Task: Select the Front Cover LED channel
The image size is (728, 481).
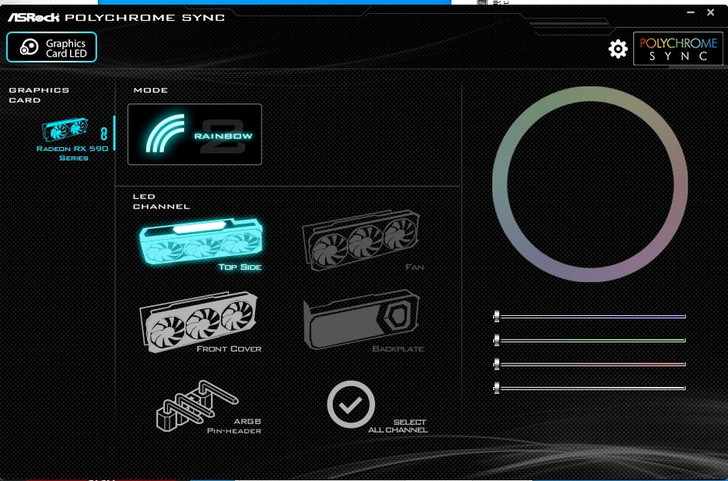Action: [x=201, y=323]
